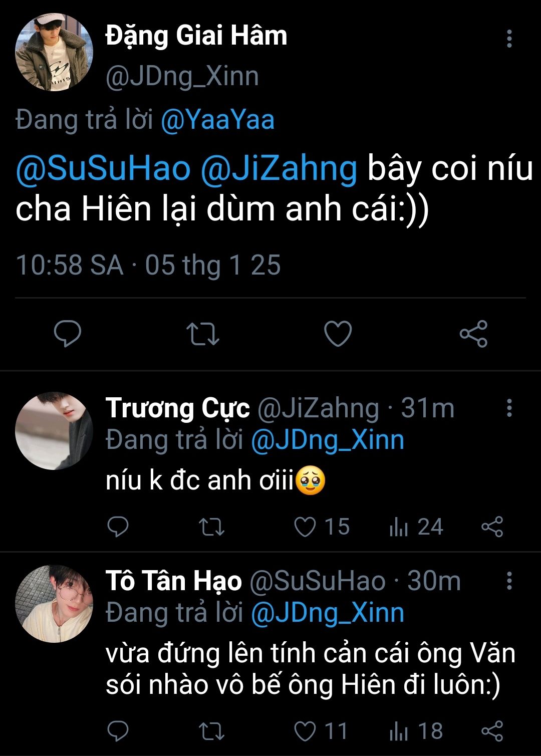Retweet the main tweet by Đặng Giai Hâm
Viewport: 541px width, 756px height.
pos(202,334)
